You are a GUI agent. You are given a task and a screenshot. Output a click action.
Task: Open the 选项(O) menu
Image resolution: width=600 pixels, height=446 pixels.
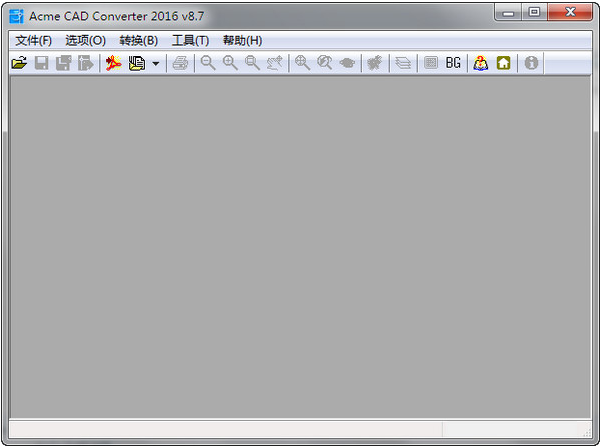(85, 41)
